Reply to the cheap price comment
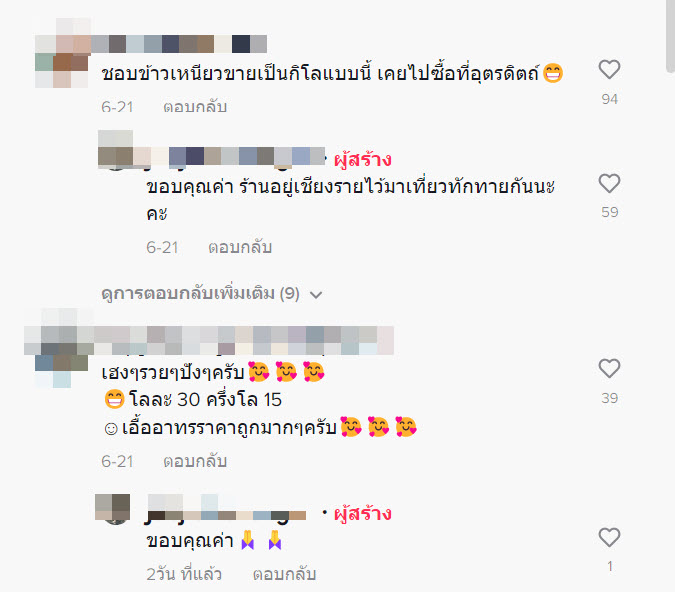 coord(195,461)
